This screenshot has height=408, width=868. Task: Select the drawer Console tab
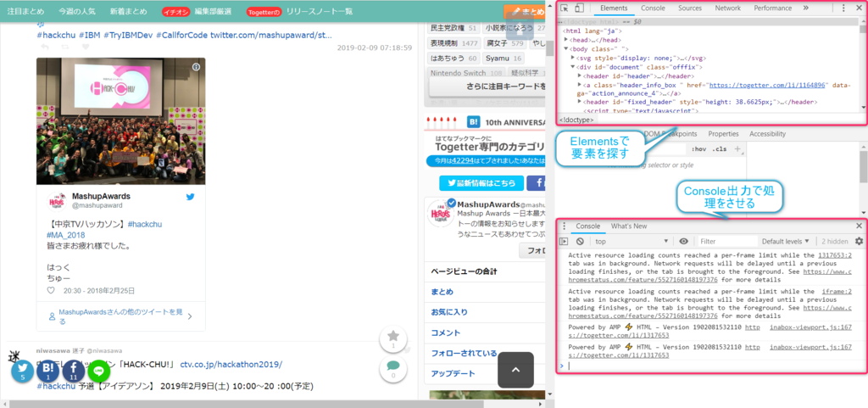click(x=588, y=226)
